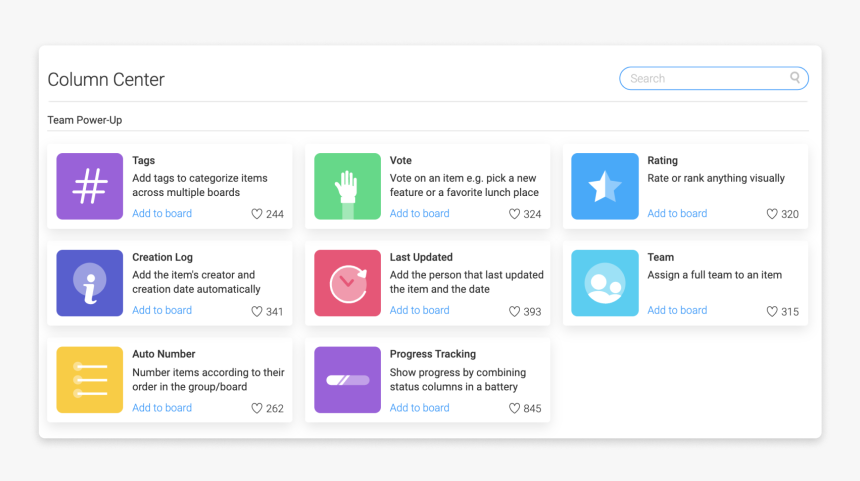The height and width of the screenshot is (481, 860).
Task: Click the Vote card title
Action: click(400, 160)
